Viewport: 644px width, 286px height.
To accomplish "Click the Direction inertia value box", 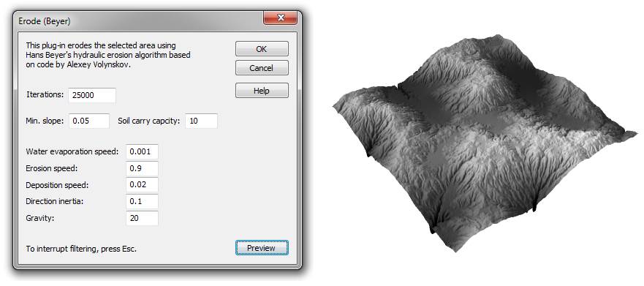I will pyautogui.click(x=142, y=201).
